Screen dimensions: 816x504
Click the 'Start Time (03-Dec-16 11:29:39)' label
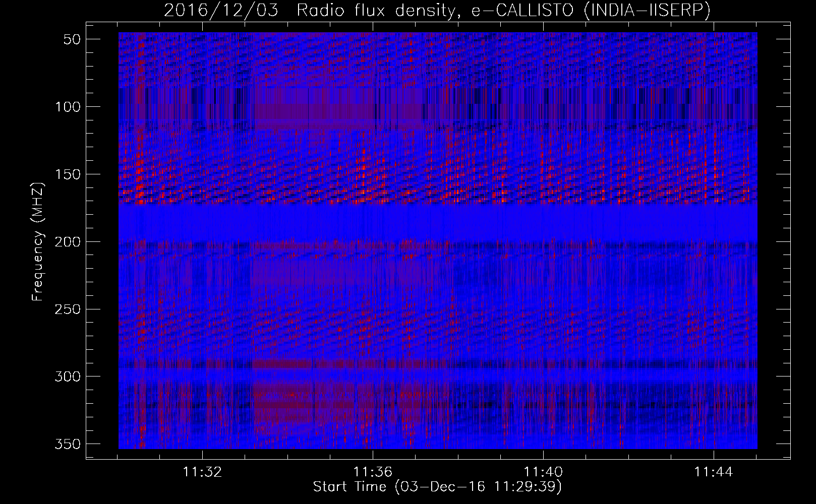[437, 487]
